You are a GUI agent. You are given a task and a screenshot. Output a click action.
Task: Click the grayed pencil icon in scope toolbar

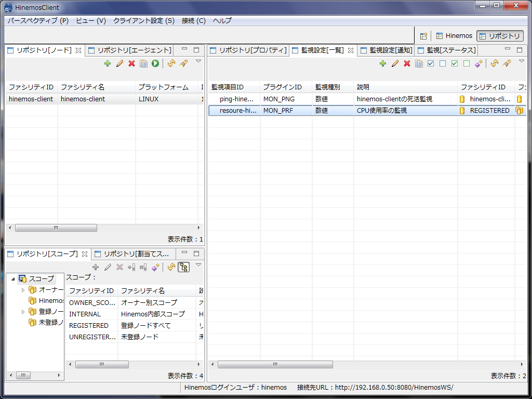[x=108, y=268]
